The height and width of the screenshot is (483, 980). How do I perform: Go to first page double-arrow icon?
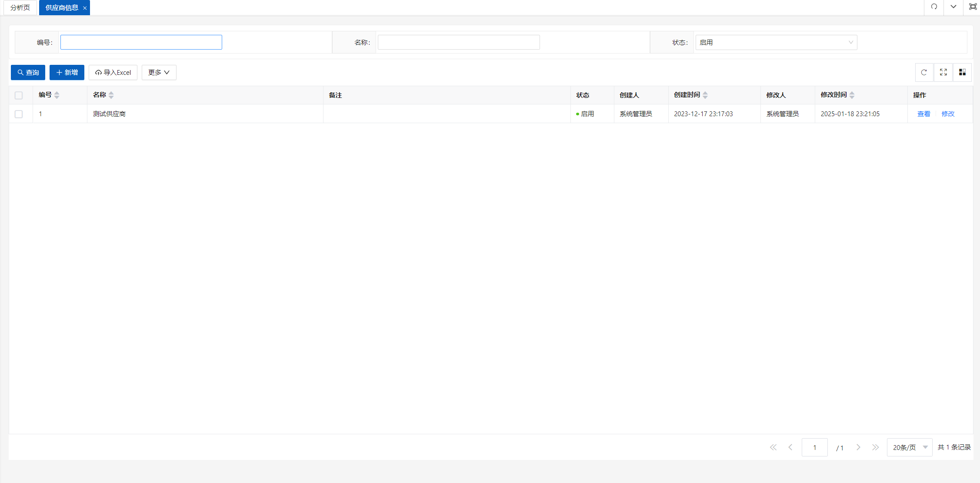coord(773,447)
